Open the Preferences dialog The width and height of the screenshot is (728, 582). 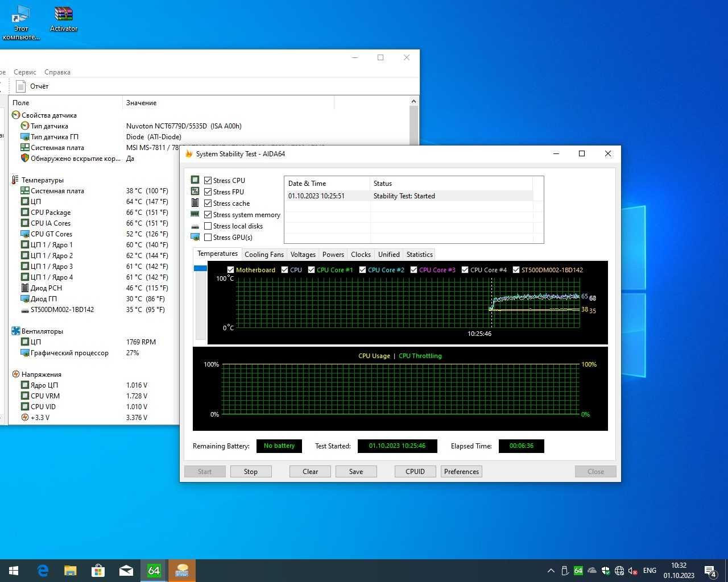tap(461, 471)
